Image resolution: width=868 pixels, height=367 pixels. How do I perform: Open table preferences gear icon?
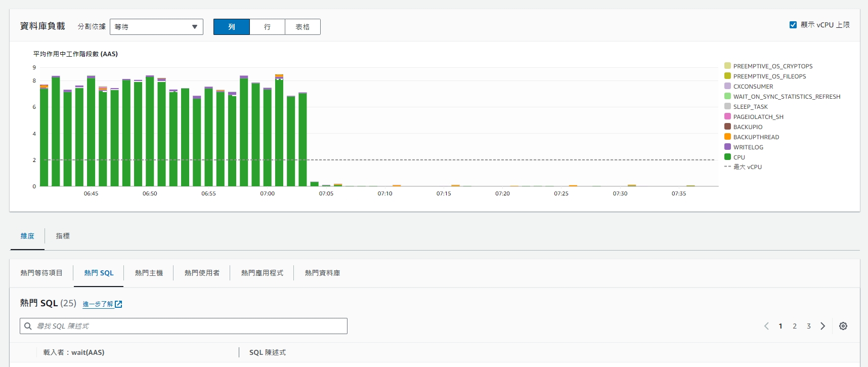pos(843,326)
